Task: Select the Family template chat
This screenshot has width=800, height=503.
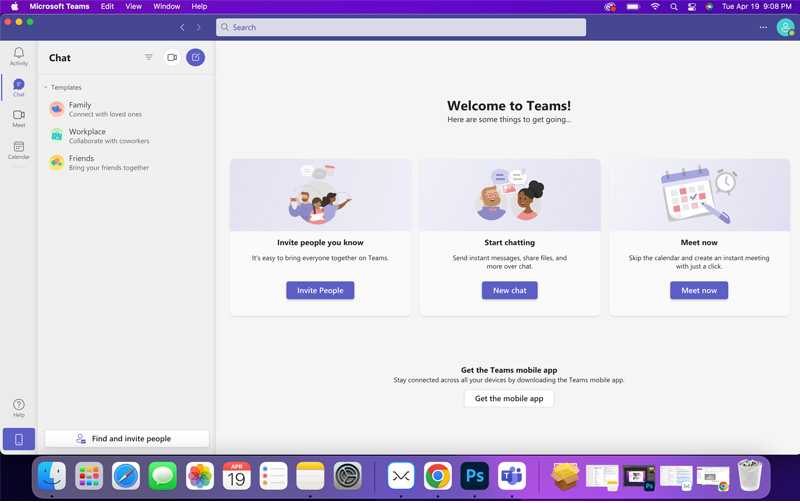Action: 127,109
